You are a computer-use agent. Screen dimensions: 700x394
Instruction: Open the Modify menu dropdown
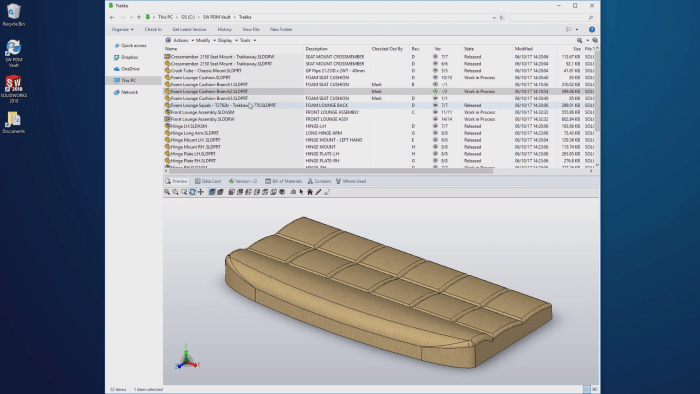[x=205, y=41]
